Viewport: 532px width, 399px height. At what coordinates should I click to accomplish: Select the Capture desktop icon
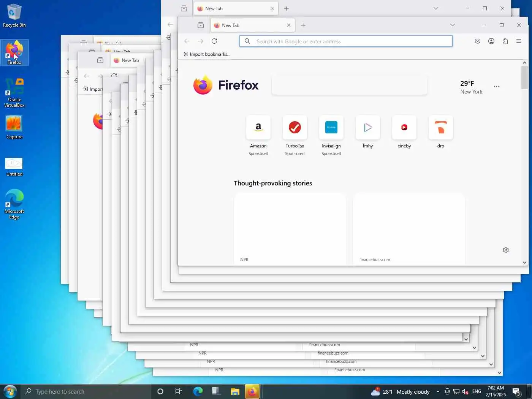(14, 127)
